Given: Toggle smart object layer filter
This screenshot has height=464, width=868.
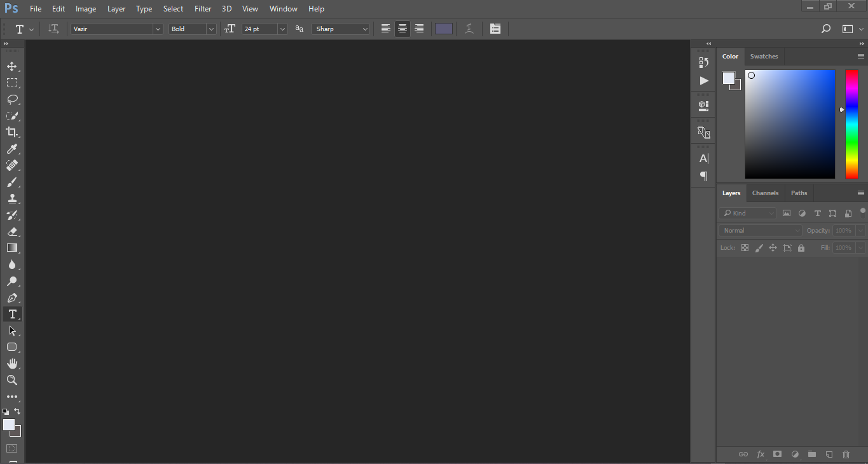Looking at the screenshot, I should [x=848, y=214].
